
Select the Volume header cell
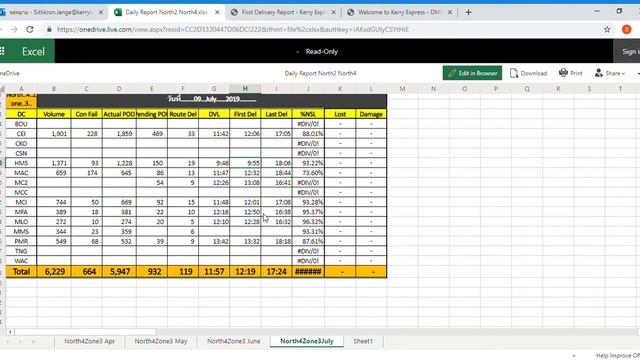[53, 114]
